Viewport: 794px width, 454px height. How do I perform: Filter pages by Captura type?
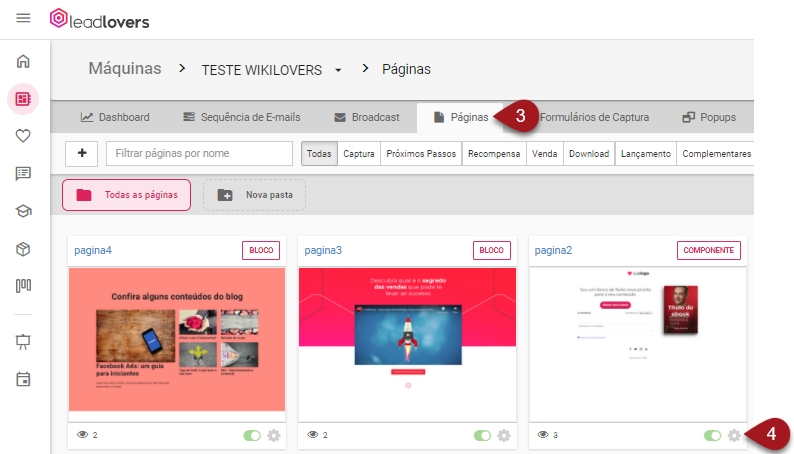(x=359, y=154)
